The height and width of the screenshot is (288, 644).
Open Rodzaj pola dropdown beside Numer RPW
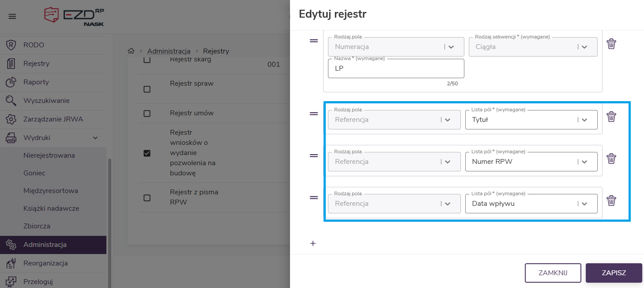tap(394, 162)
